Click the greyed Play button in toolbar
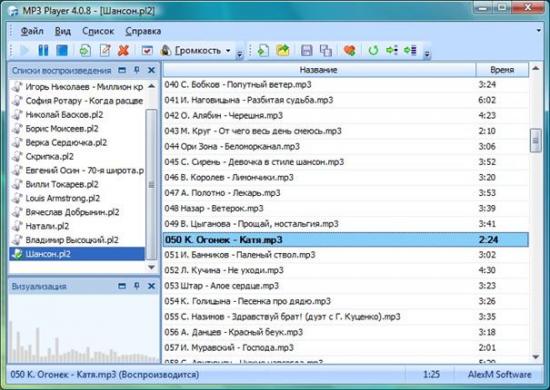 (x=24, y=51)
